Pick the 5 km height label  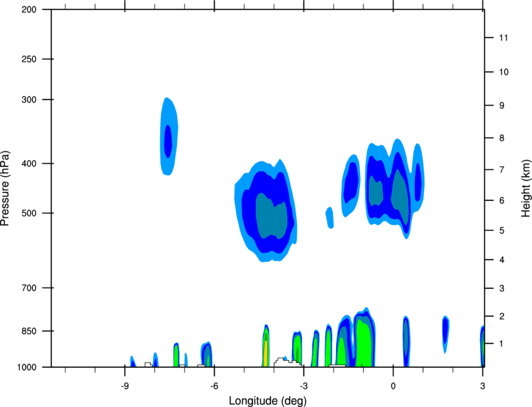pyautogui.click(x=502, y=230)
